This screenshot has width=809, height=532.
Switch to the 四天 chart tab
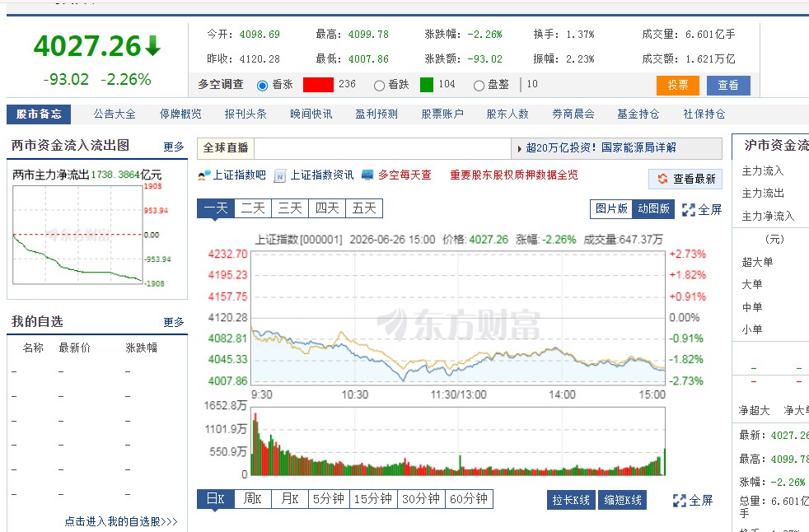click(x=327, y=208)
